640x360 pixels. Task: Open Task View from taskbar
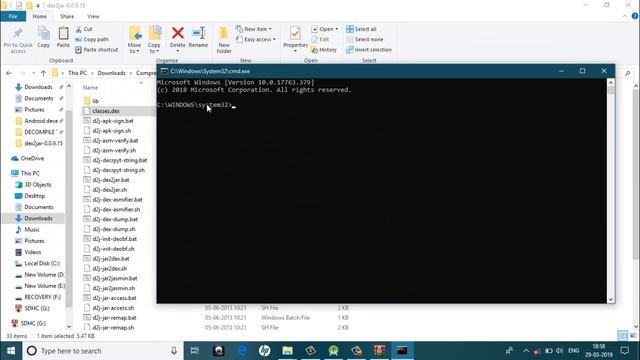pos(195,351)
